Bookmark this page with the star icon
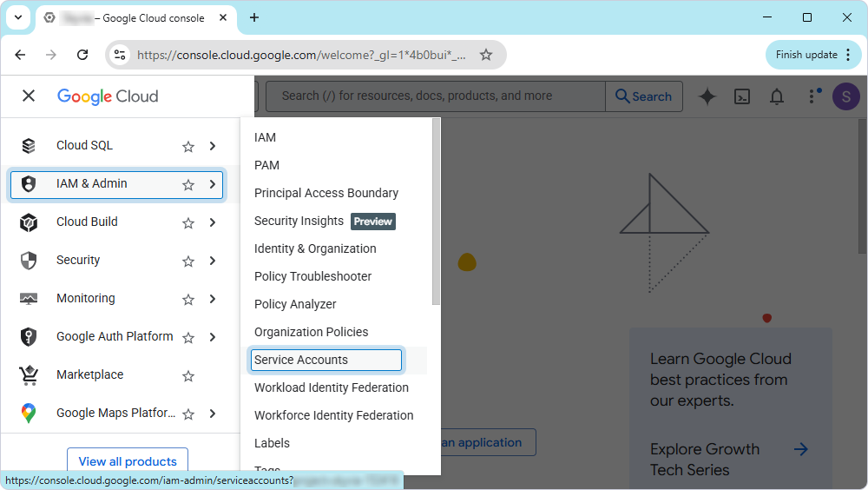Viewport: 868px width, 490px height. [486, 55]
